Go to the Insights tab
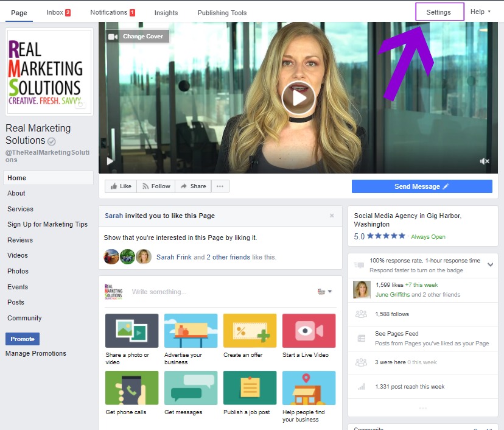 tap(166, 13)
